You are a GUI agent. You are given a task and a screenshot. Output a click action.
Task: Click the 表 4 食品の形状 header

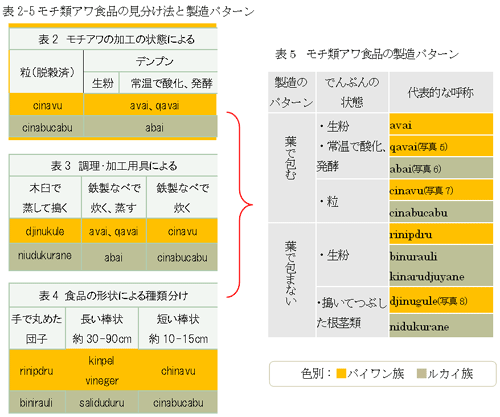click(x=113, y=295)
